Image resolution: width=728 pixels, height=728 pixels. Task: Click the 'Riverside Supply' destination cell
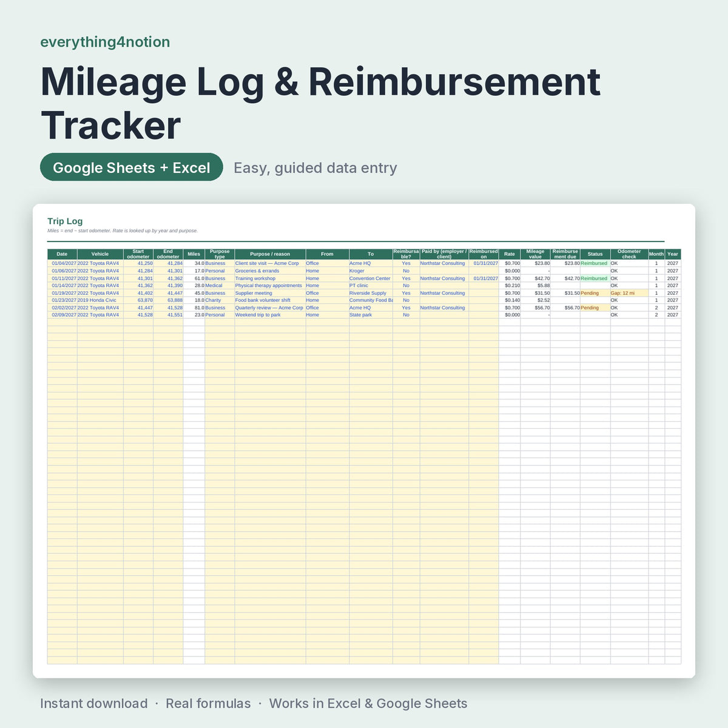click(371, 293)
